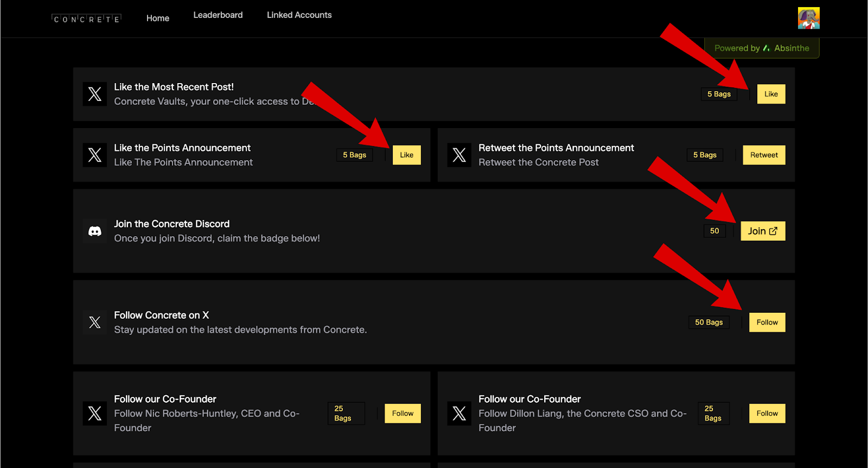Image resolution: width=868 pixels, height=468 pixels.
Task: Click the X icon beside Like the Points Announcement
Action: pos(95,155)
